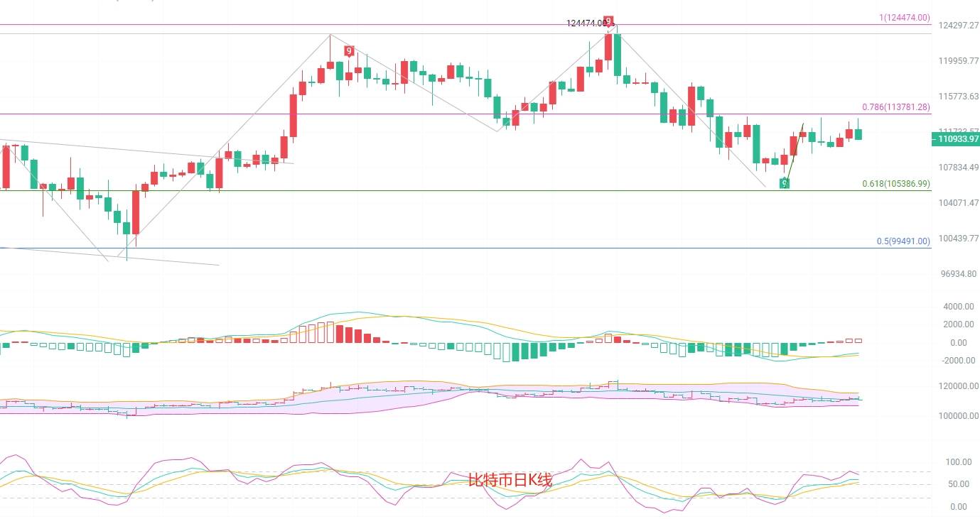This screenshot has width=980, height=519.
Task: Click the red 9 marker beside 124474.00
Action: [x=608, y=21]
